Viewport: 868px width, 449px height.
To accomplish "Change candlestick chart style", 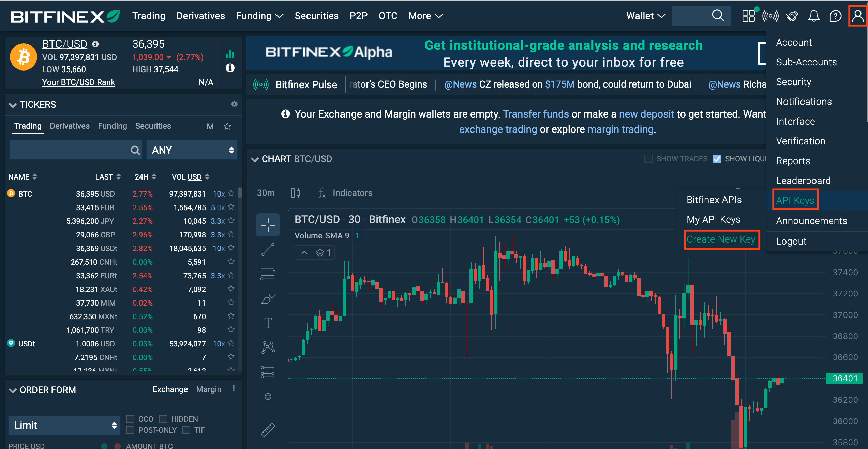I will click(x=296, y=193).
